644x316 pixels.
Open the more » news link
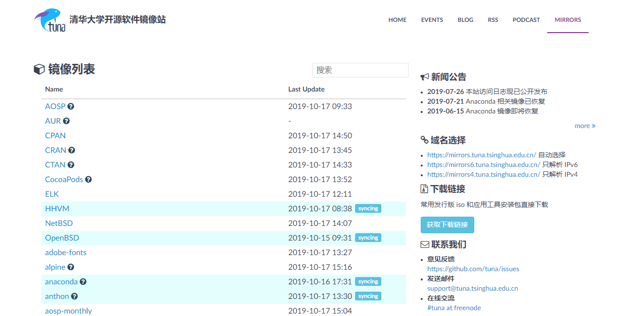(x=585, y=126)
